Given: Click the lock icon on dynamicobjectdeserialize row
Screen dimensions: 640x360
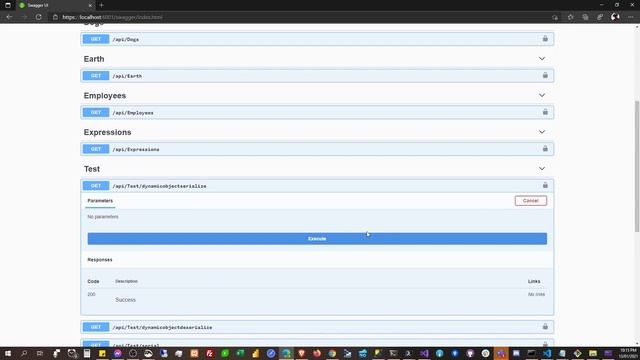Looking at the screenshot, I should (x=545, y=327).
